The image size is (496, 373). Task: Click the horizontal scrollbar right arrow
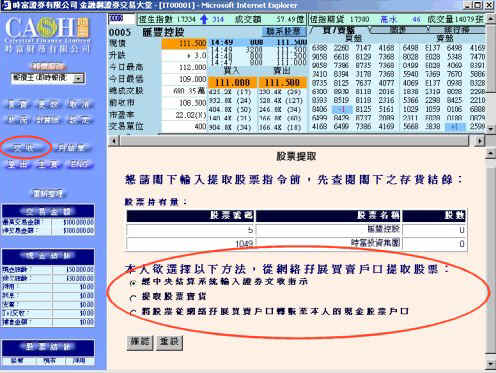tap(480, 141)
